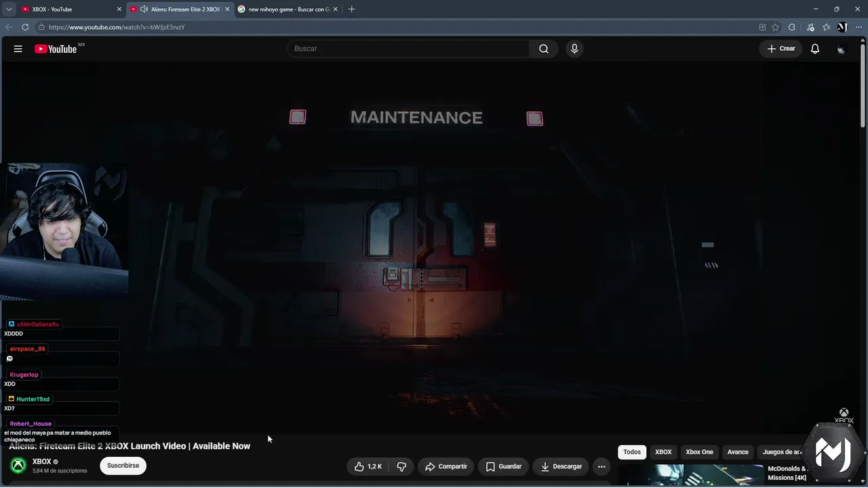Filter recommendations by Avance chip

pos(738,452)
